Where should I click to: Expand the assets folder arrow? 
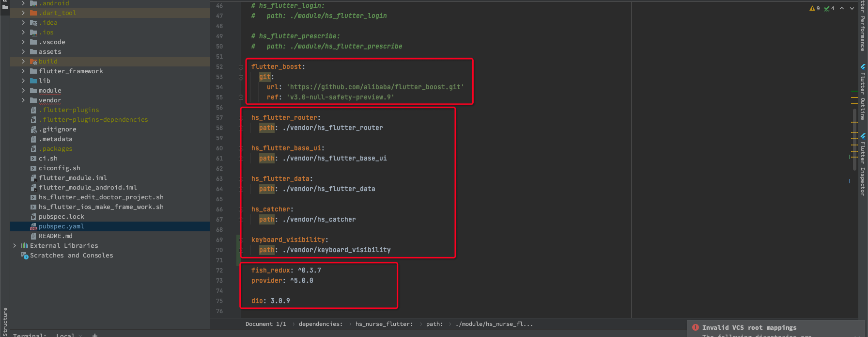pos(23,52)
